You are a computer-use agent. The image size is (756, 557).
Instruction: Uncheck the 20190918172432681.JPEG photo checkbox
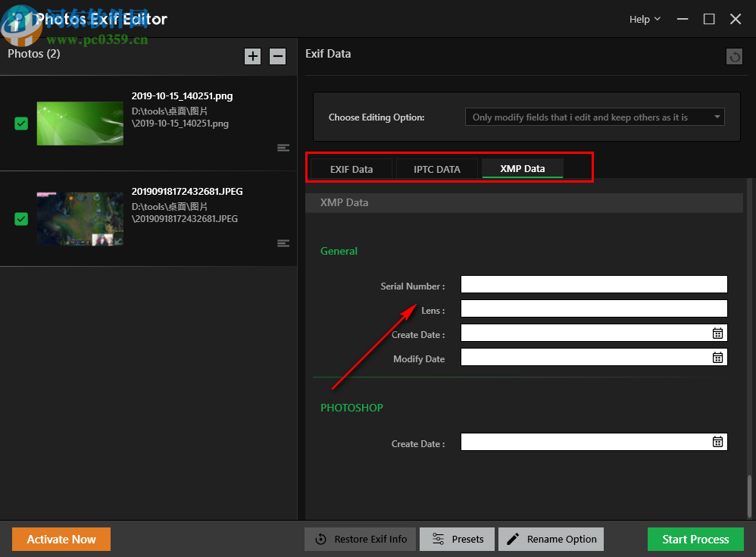(x=20, y=218)
